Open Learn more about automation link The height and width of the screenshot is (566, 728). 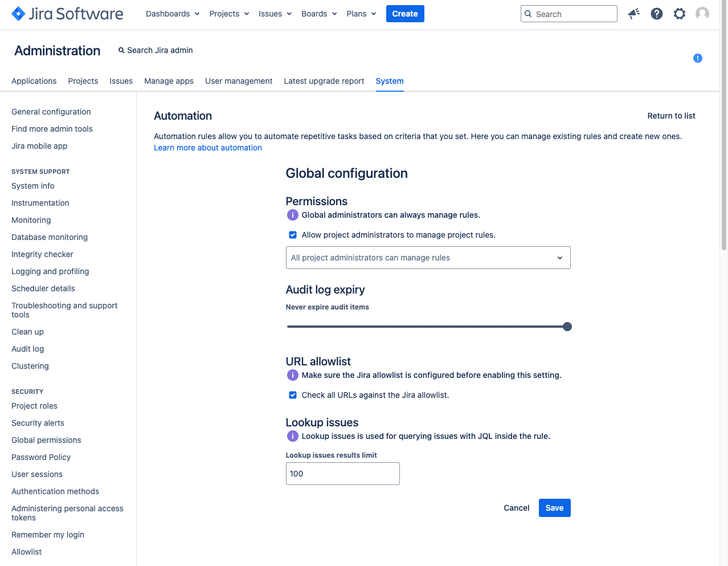208,148
